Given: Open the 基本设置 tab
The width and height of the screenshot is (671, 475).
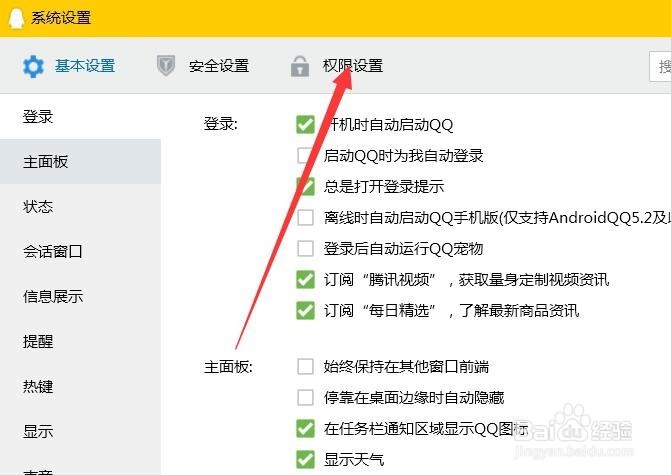Looking at the screenshot, I should tap(85, 66).
